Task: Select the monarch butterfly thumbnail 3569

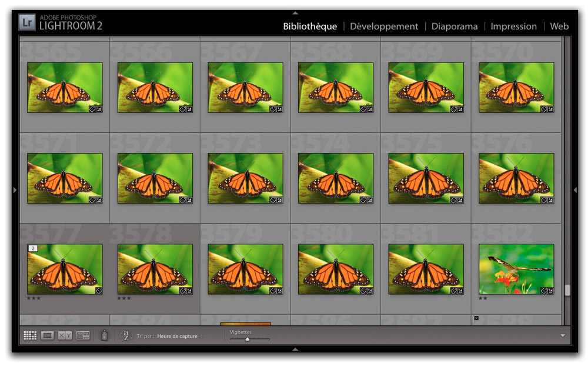Action: [x=426, y=88]
